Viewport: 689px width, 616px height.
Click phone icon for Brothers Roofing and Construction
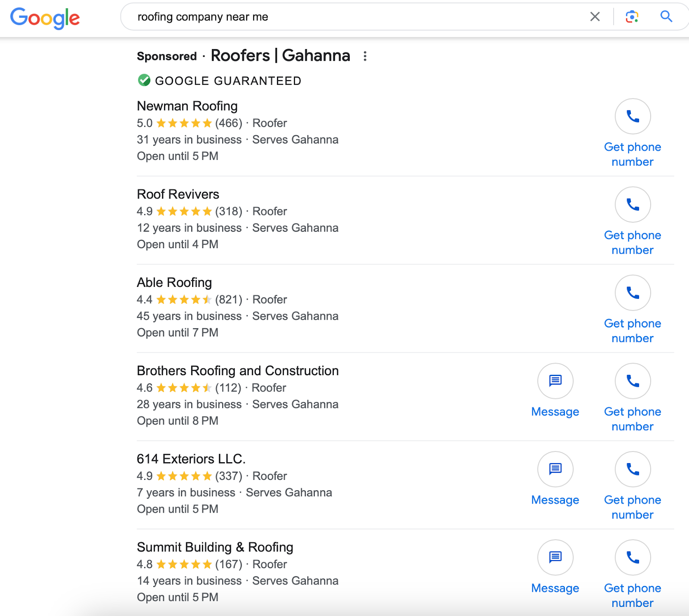(x=633, y=381)
